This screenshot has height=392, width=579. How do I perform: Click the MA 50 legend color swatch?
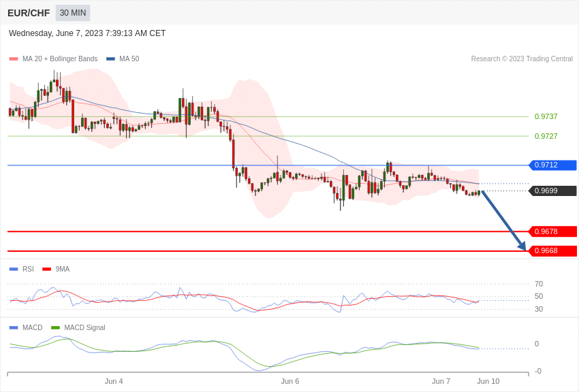tap(110, 59)
